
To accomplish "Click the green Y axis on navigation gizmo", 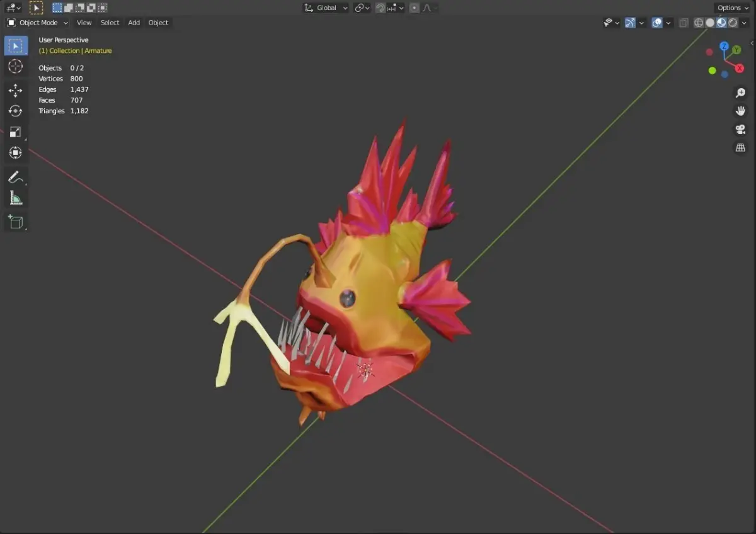I will [x=736, y=50].
